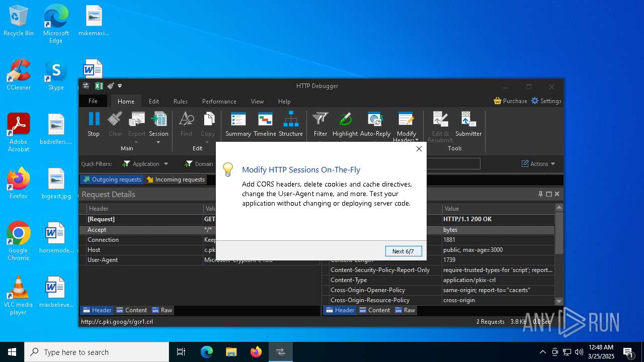
Task: Click the Highlight marker icon
Action: [x=345, y=119]
